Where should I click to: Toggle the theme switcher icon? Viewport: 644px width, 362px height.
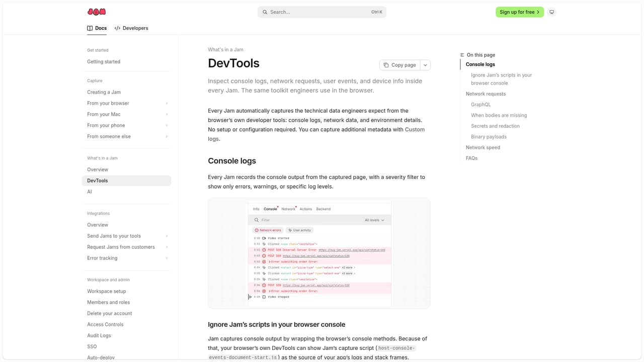(x=551, y=12)
